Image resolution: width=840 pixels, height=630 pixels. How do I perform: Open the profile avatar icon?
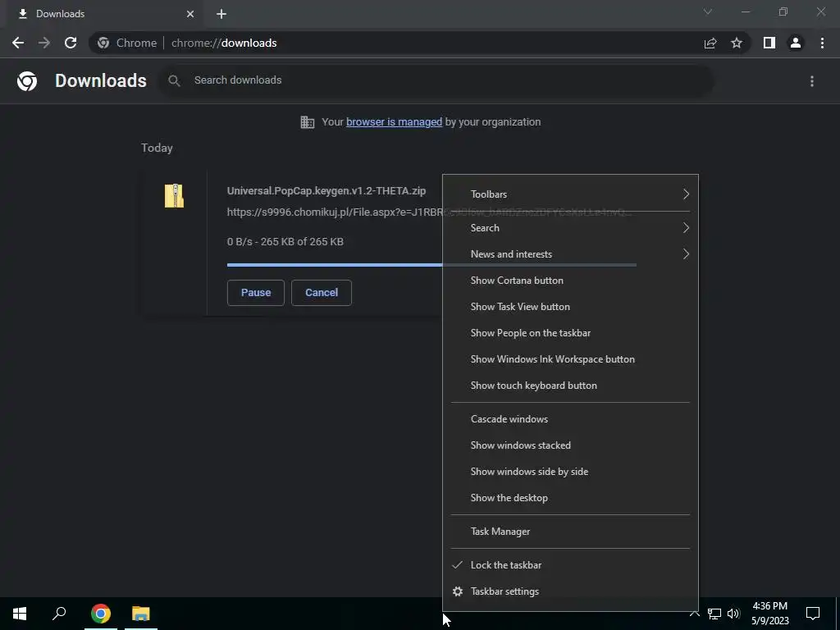pos(796,43)
